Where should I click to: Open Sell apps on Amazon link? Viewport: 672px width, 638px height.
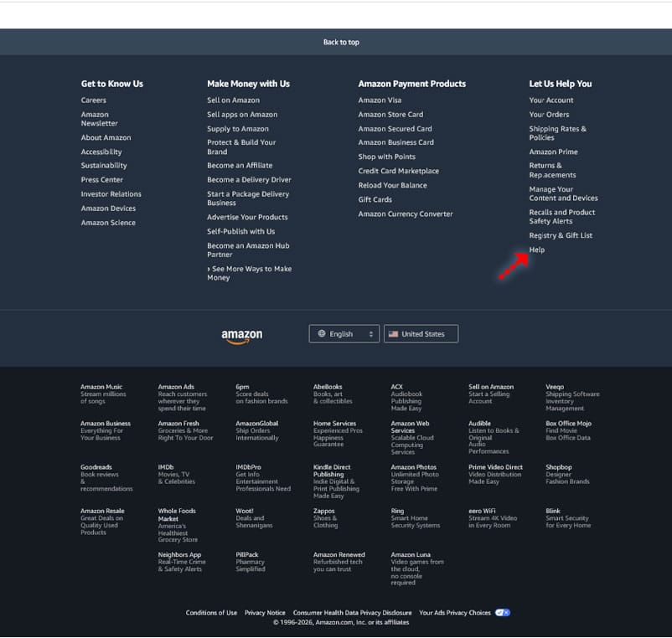[242, 115]
